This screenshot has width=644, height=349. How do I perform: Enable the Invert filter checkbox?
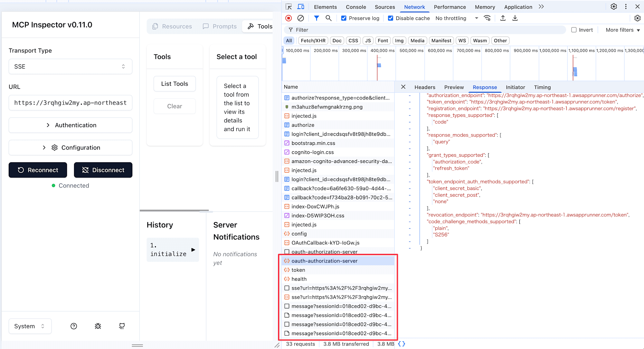[x=574, y=30]
